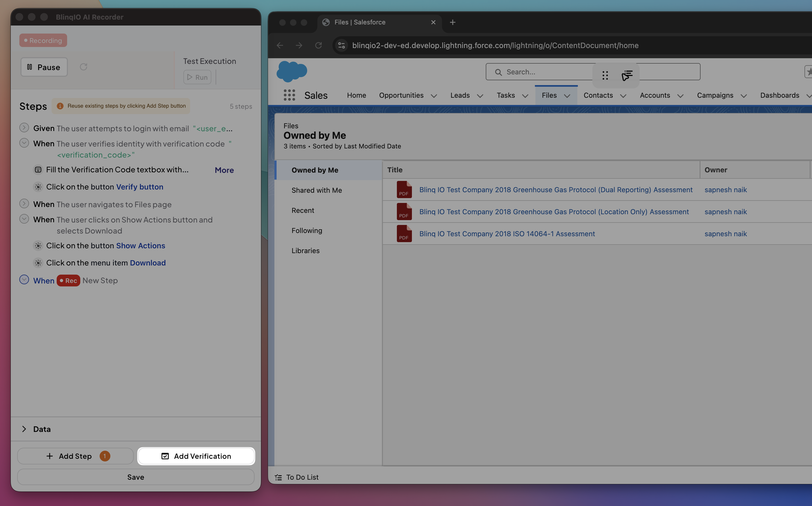Image resolution: width=812 pixels, height=506 pixels.
Task: Open the Dual Reporting Assessment file link
Action: [x=556, y=190]
